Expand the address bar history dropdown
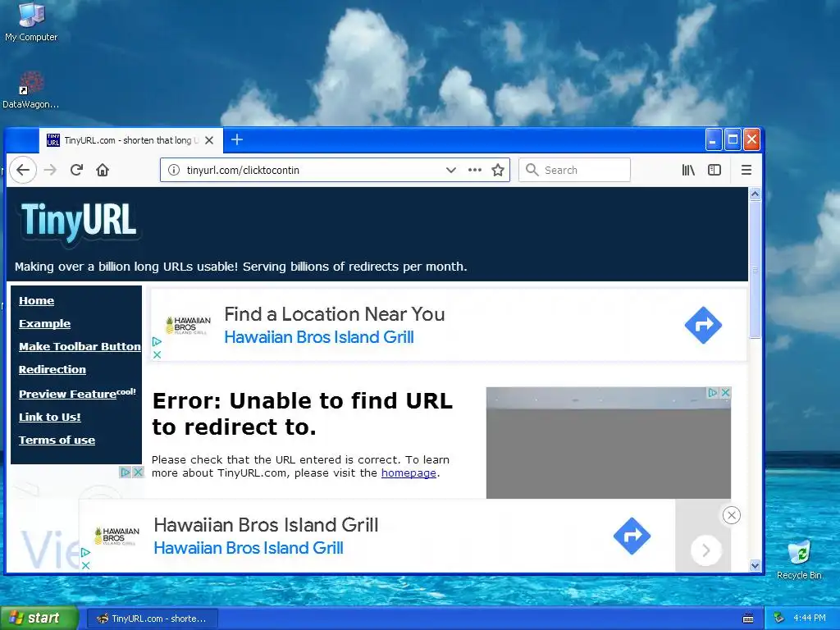 pyautogui.click(x=451, y=170)
